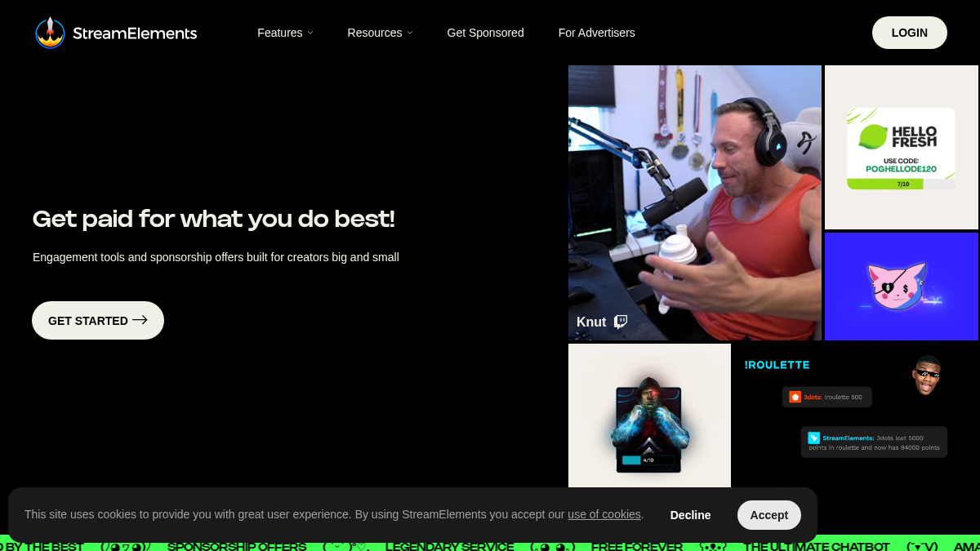Accept the cookie consent
980x551 pixels.
tap(769, 515)
